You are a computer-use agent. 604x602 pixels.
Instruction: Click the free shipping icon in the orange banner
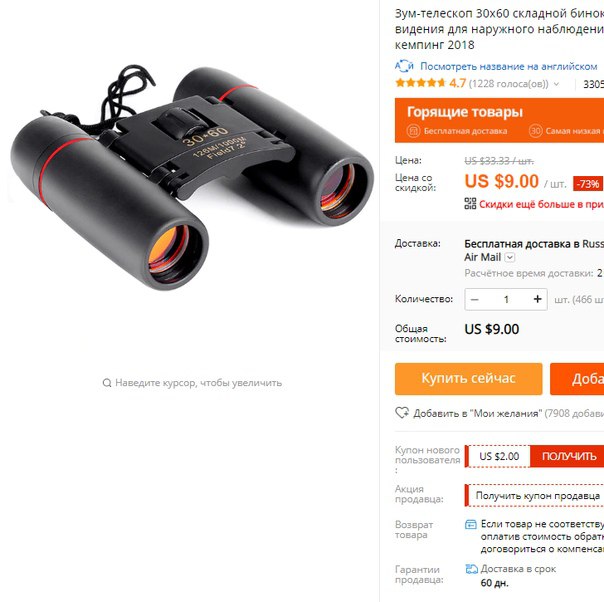(x=413, y=131)
